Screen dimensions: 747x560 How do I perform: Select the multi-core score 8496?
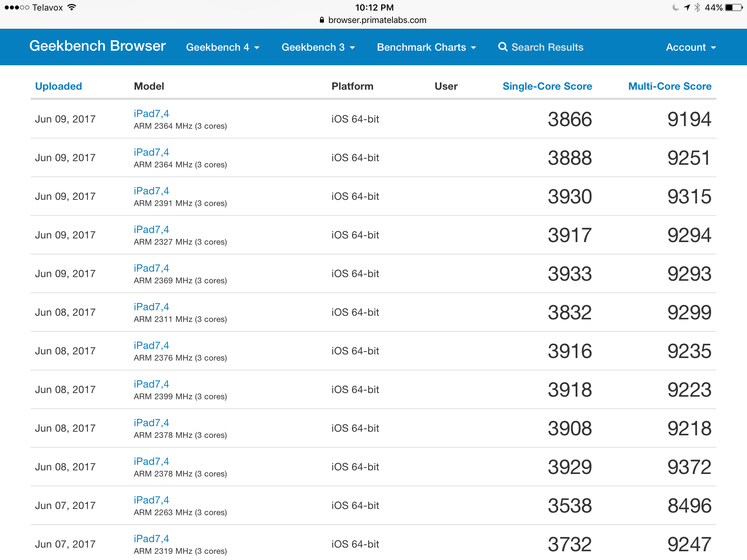(689, 506)
